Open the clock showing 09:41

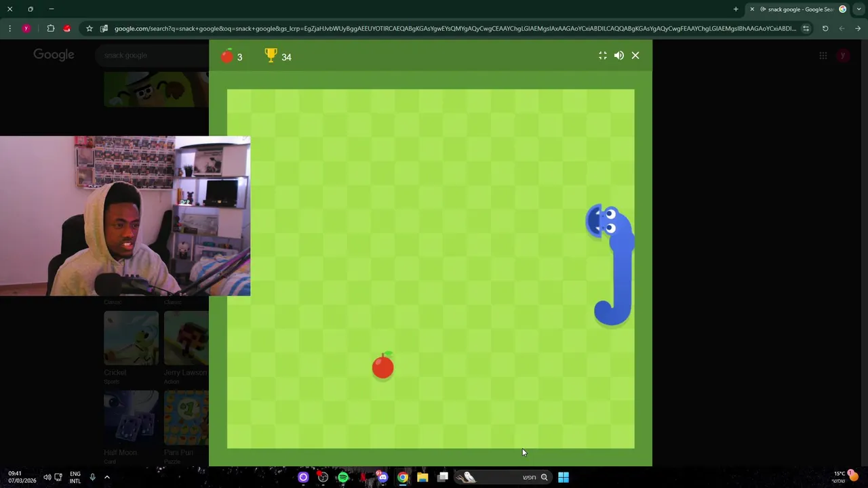[22, 477]
